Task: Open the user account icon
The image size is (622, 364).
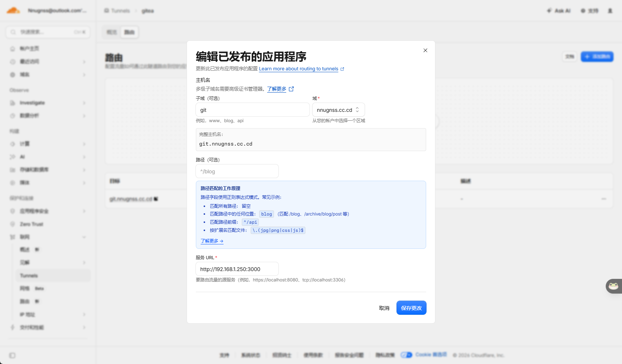Action: coord(610,11)
